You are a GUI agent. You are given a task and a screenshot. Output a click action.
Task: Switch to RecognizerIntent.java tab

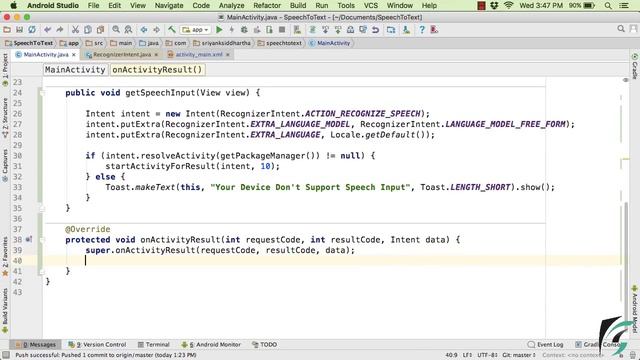point(122,55)
